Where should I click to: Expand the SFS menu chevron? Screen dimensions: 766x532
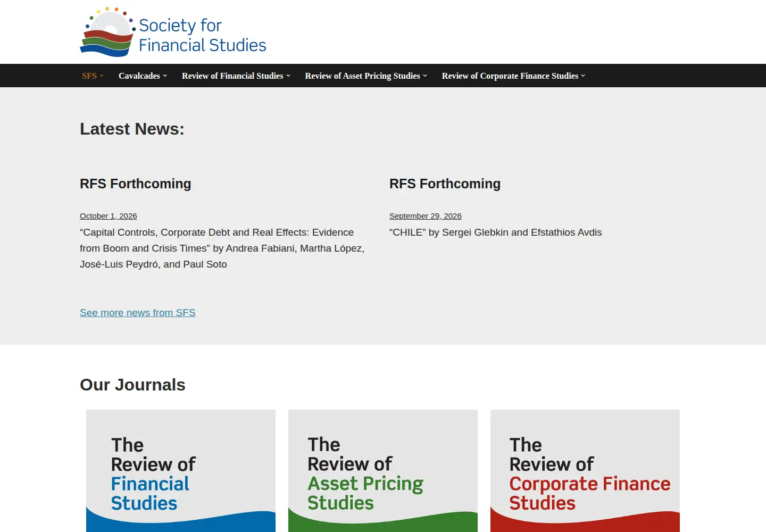(102, 76)
